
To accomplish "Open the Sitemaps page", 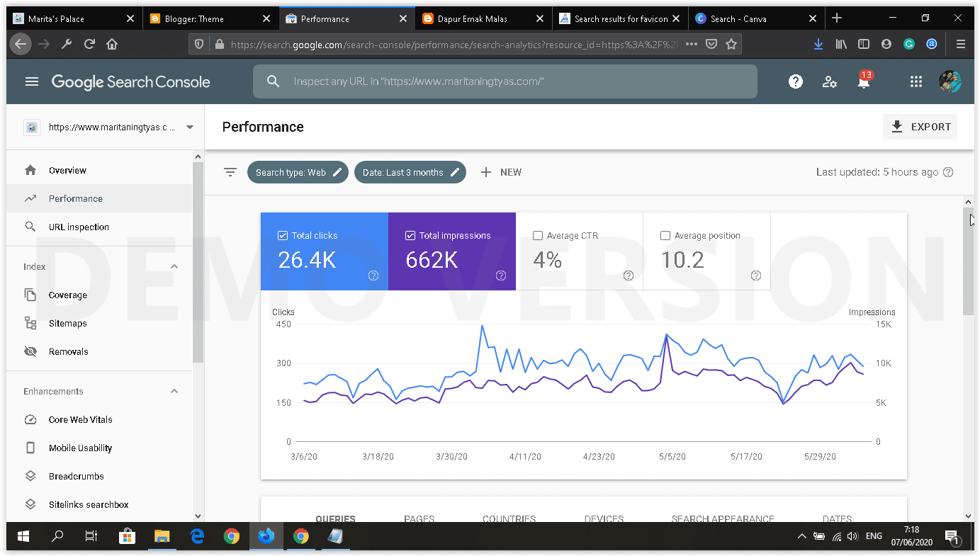I will coord(99,323).
